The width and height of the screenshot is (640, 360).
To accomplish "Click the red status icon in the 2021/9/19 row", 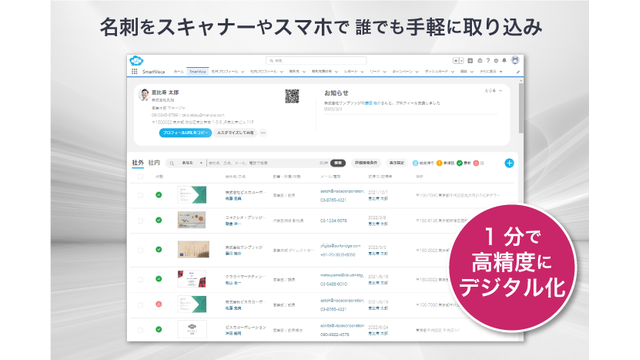I will pos(159,304).
